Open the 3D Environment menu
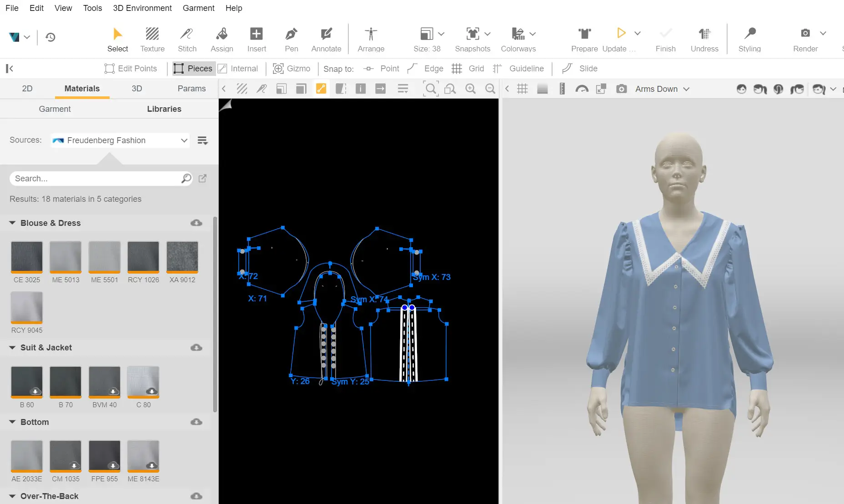Image resolution: width=844 pixels, height=504 pixels. pyautogui.click(x=142, y=8)
